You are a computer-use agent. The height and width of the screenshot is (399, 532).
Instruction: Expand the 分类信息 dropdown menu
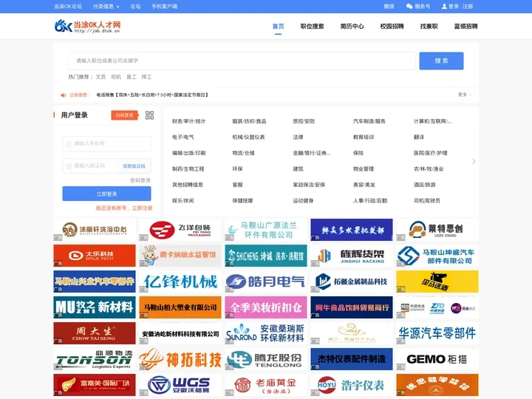click(x=106, y=6)
